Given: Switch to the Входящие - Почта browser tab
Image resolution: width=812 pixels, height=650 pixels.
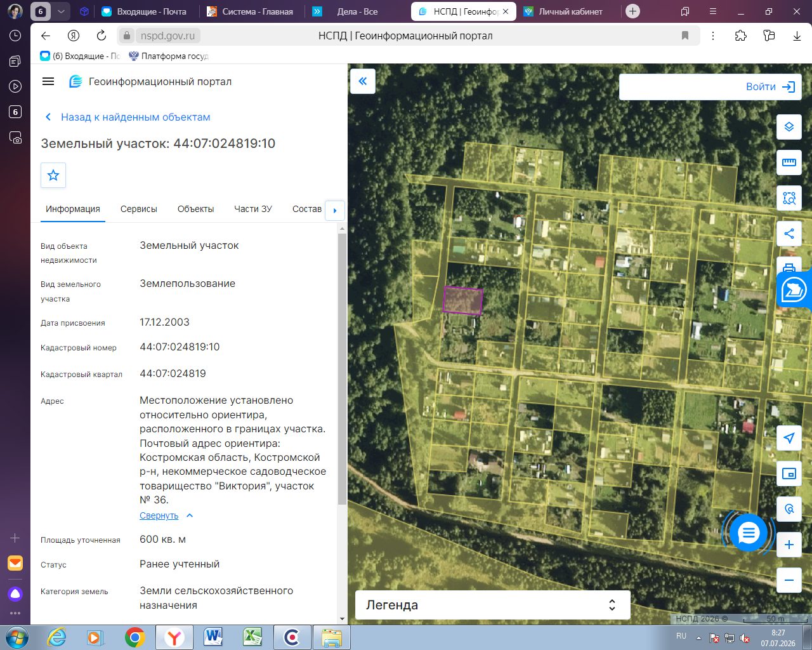Looking at the screenshot, I should [145, 11].
